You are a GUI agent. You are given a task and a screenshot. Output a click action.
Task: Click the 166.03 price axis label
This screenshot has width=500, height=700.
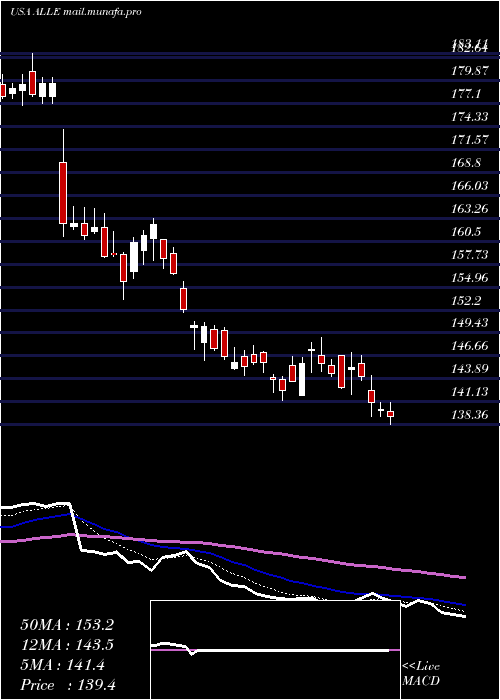coord(470,186)
